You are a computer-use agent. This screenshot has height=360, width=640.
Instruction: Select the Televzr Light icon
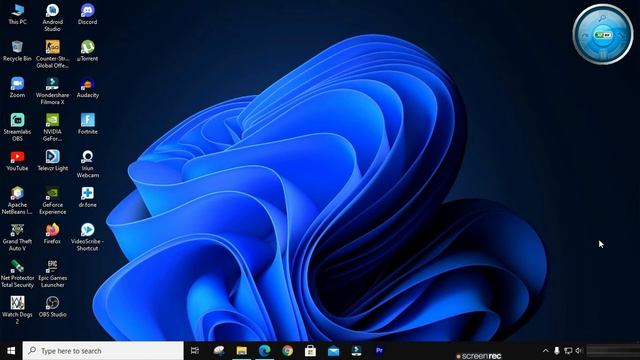point(53,160)
